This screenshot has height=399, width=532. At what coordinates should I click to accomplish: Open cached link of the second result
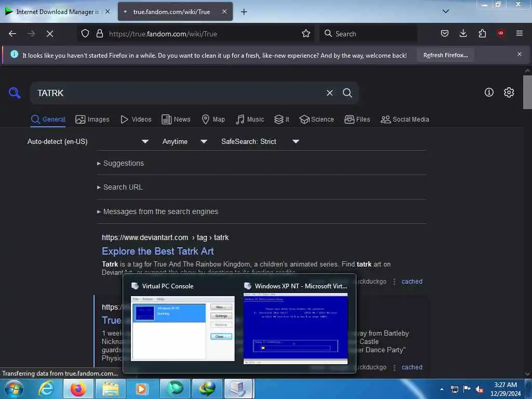[412, 367]
